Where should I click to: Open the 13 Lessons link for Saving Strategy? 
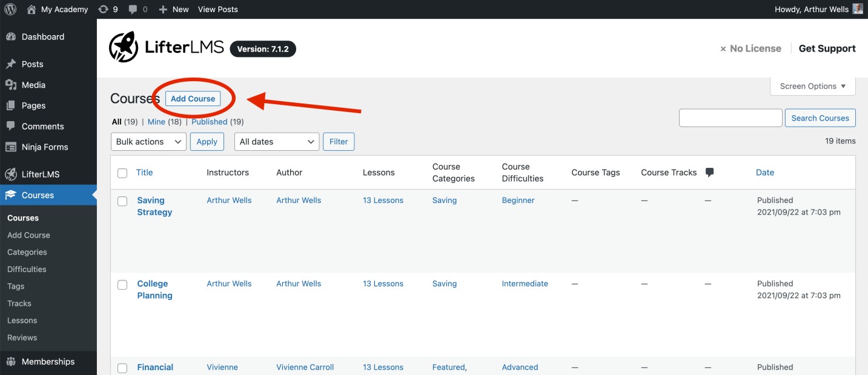pyautogui.click(x=383, y=201)
